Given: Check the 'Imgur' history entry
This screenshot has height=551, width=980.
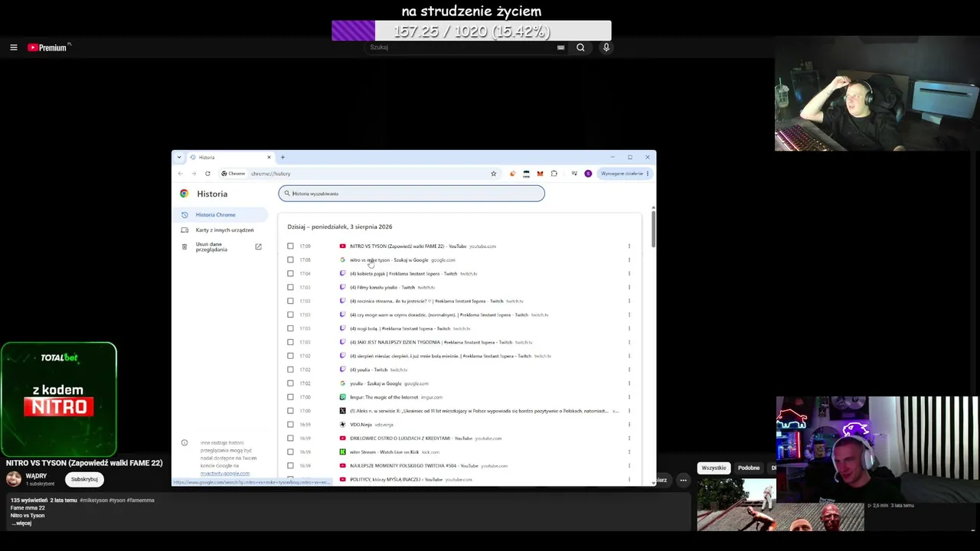Looking at the screenshot, I should coord(290,397).
